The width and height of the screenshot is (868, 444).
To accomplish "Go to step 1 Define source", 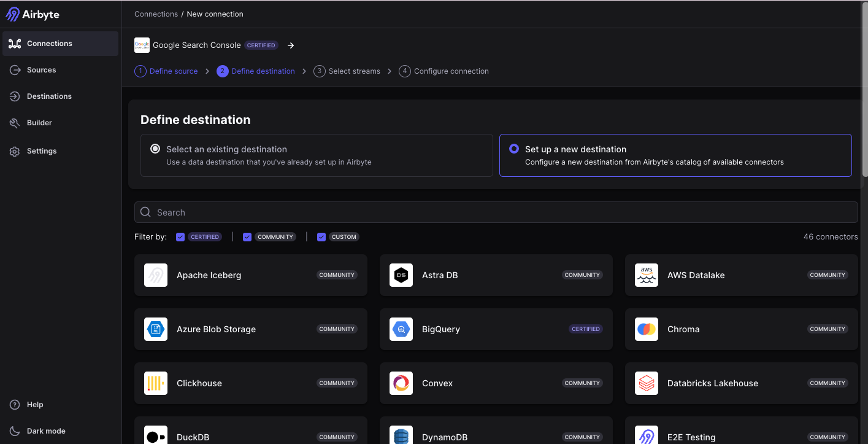I will [166, 71].
